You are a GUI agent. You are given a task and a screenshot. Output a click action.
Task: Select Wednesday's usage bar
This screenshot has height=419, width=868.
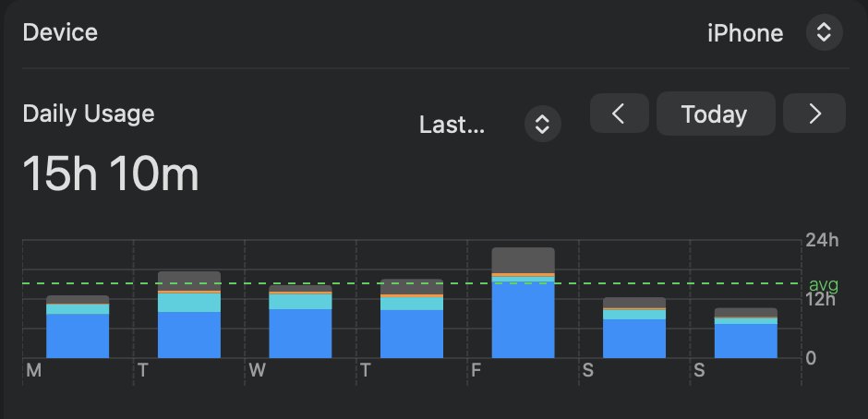point(301,321)
